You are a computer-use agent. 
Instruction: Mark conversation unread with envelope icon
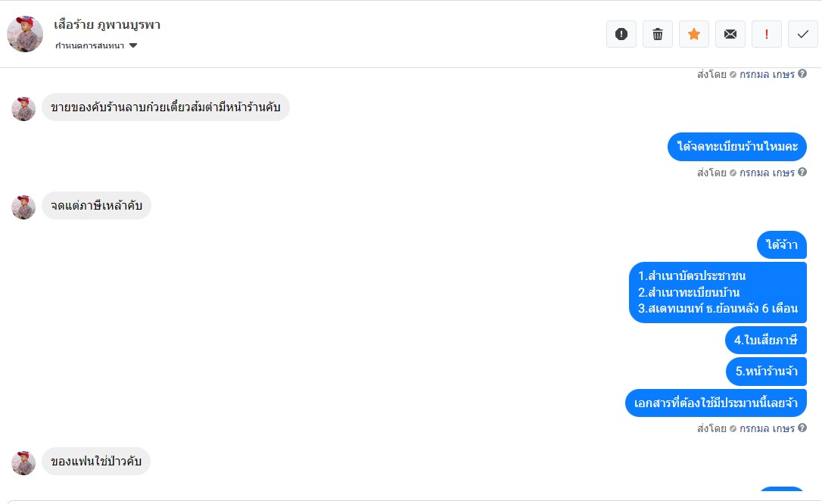click(x=730, y=34)
